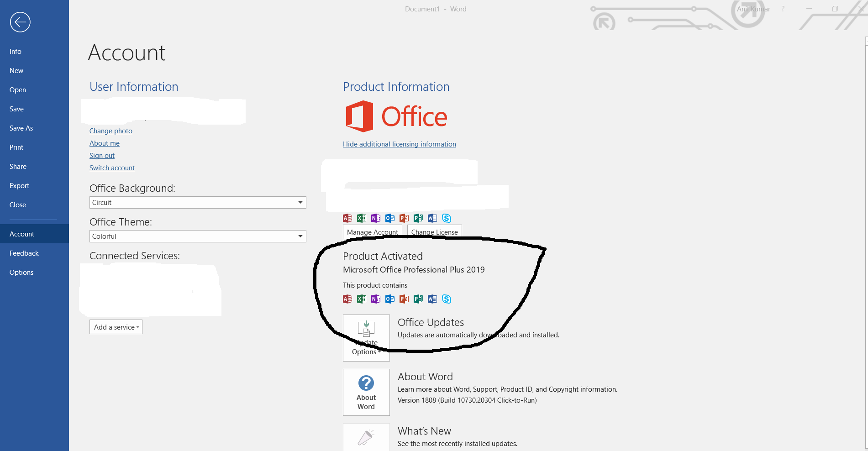Click the Access icon beside Manage Account

point(347,218)
